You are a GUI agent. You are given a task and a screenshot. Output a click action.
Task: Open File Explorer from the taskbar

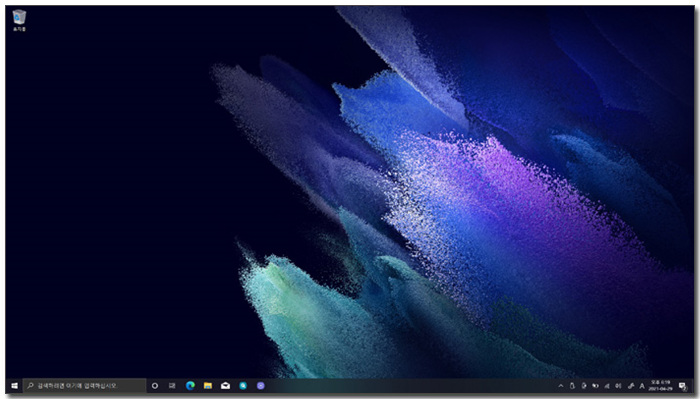pyautogui.click(x=208, y=386)
